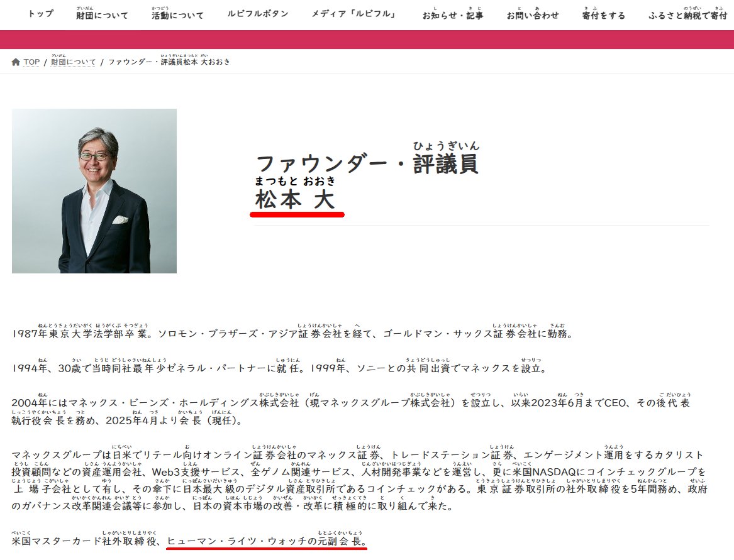Follow the 財団について breadcrumb link
734x560 pixels.
pyautogui.click(x=73, y=60)
